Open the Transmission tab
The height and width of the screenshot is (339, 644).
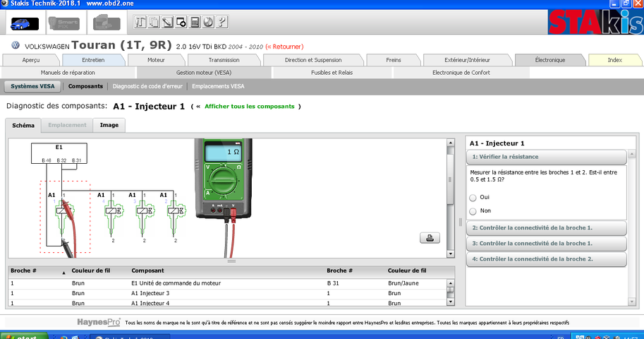(x=224, y=60)
